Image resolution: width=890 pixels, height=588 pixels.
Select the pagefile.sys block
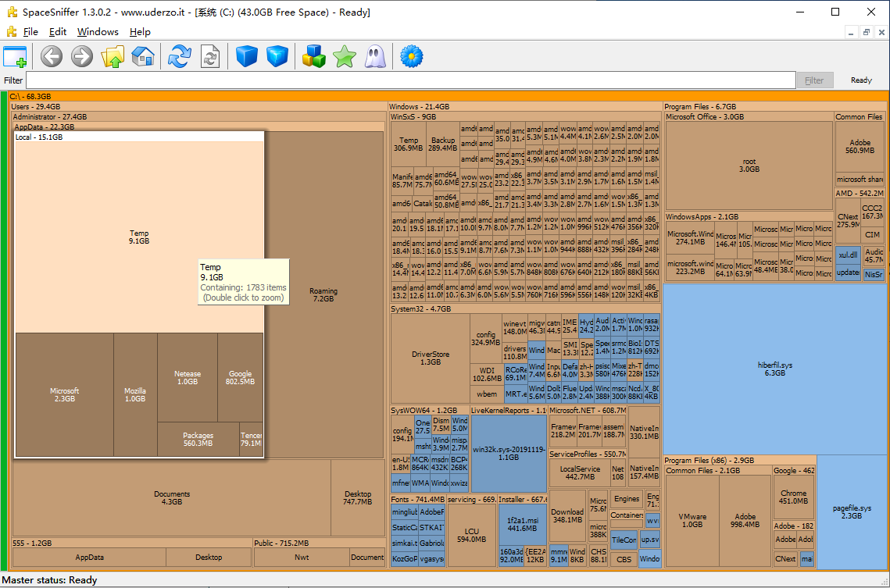(x=852, y=511)
